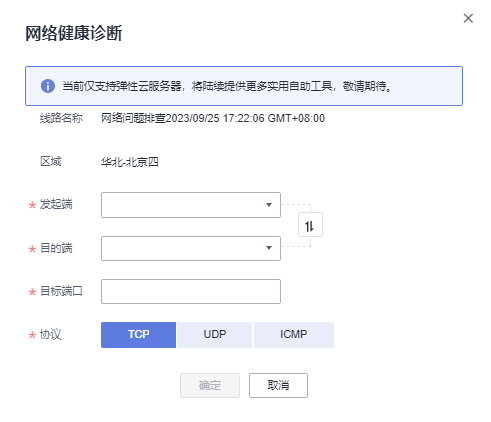Open the 发起端 combo box field

coord(191,205)
